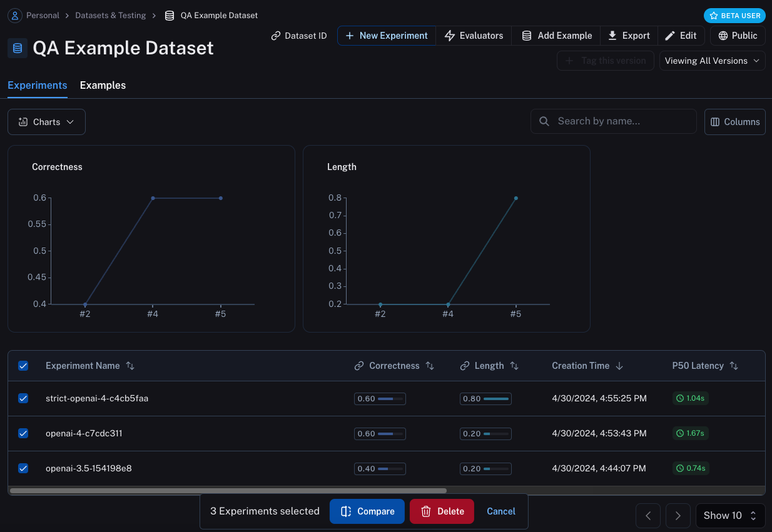Deselect openai-3.5-154198e8 experiment checkbox
The height and width of the screenshot is (532, 772).
coord(23,468)
